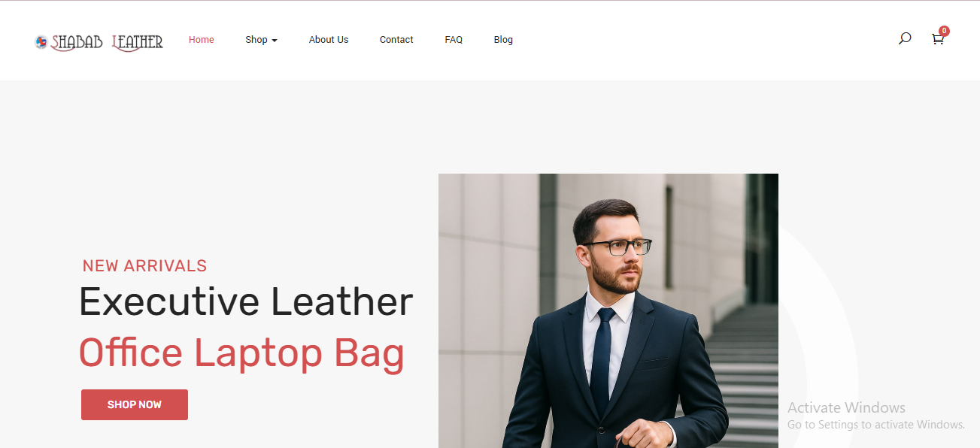Visit the Blog page

503,40
